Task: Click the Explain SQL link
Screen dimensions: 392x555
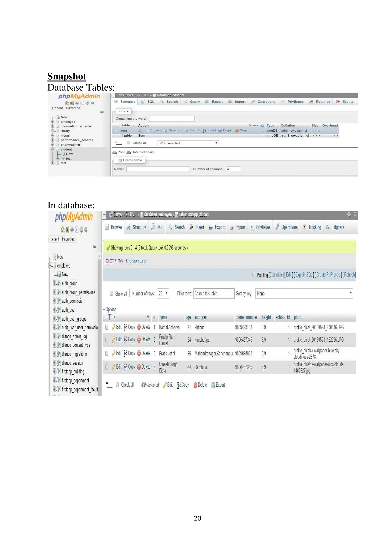Action: [304, 275]
